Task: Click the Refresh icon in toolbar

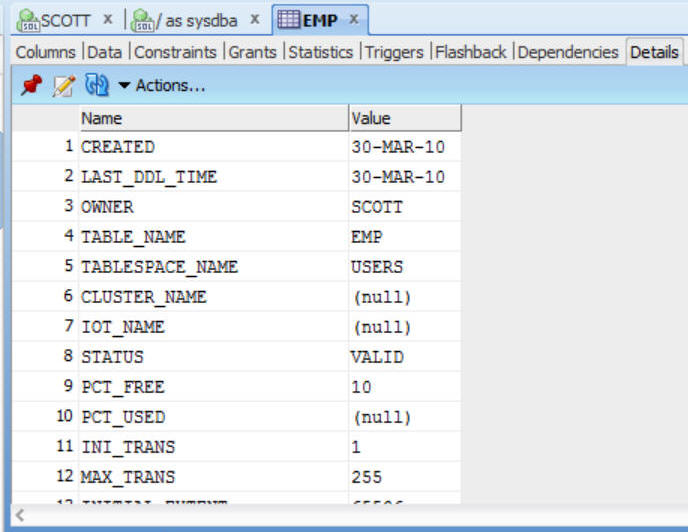Action: tap(97, 86)
